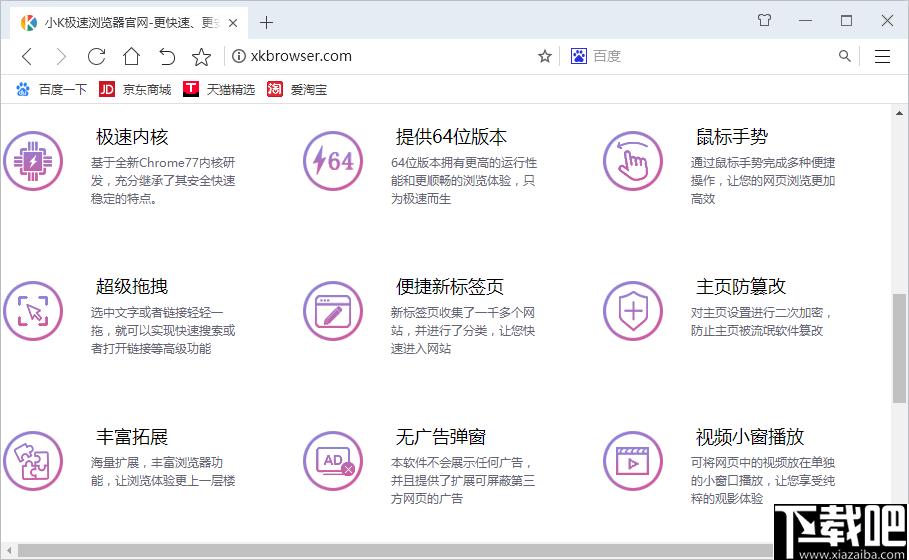Click the search magnifier icon
Screen dimensions: 909x560
coord(845,56)
